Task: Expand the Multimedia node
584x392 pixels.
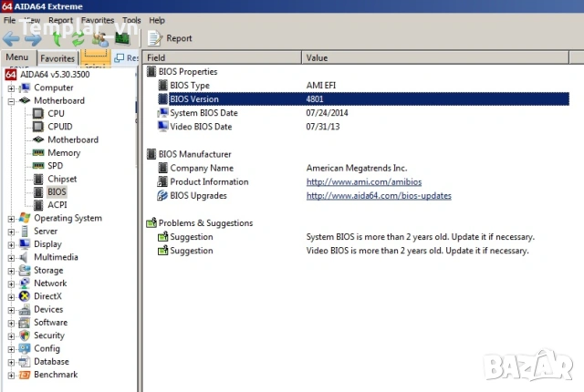Action: (11, 258)
